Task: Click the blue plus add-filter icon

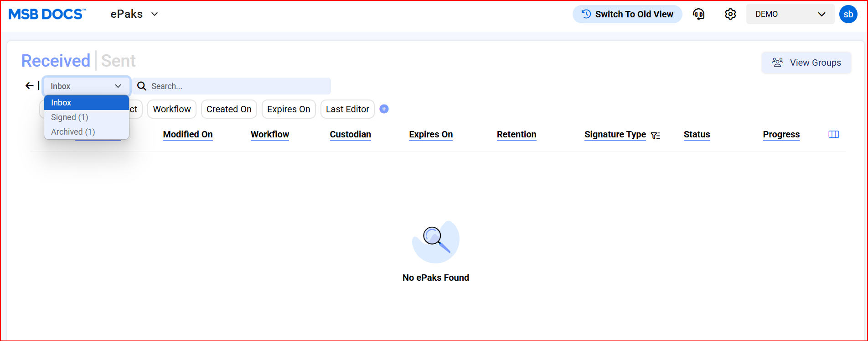Action: (x=384, y=109)
